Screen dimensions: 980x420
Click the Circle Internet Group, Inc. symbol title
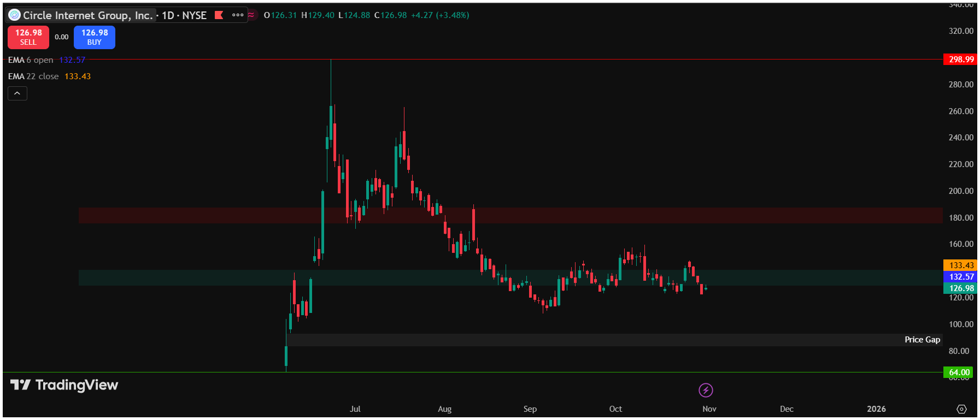[87, 15]
